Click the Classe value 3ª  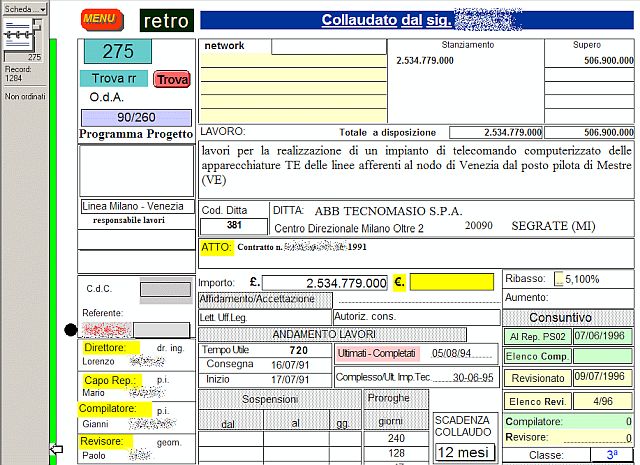pos(612,455)
